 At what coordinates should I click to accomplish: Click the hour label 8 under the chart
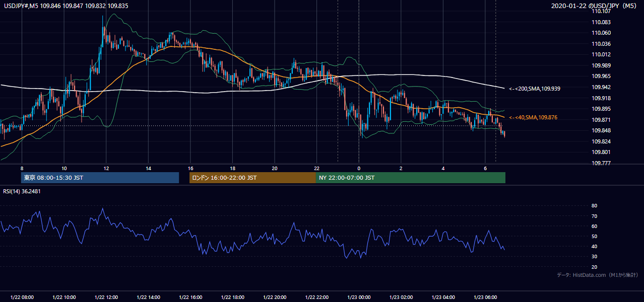click(x=22, y=168)
